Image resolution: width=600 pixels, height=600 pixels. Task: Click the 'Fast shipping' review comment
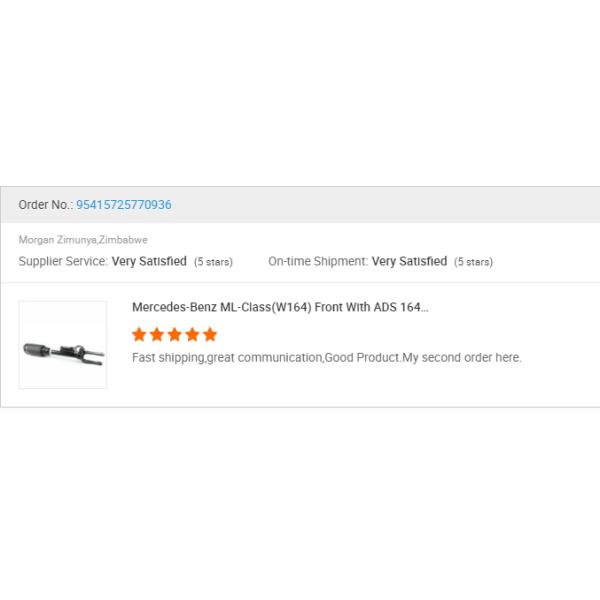[327, 358]
